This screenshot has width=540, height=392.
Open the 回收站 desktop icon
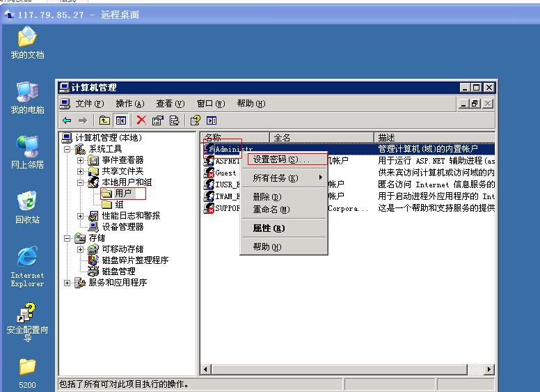point(27,207)
